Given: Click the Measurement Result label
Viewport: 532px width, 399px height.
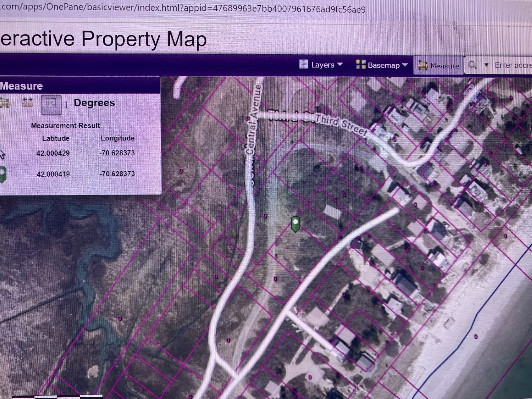Looking at the screenshot, I should 65,126.
